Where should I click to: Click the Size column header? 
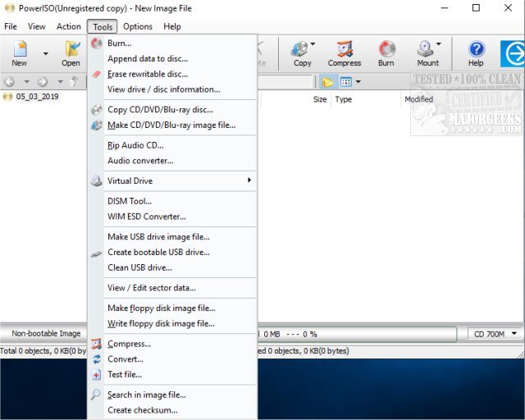[296, 99]
